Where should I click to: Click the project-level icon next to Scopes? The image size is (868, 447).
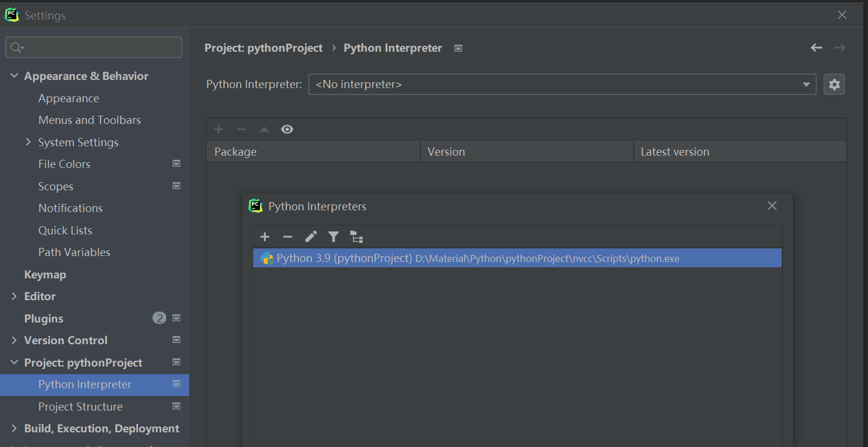[x=176, y=186]
